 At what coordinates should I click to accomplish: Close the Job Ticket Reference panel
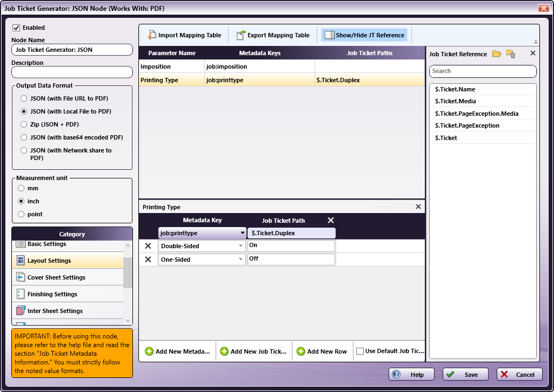[533, 53]
